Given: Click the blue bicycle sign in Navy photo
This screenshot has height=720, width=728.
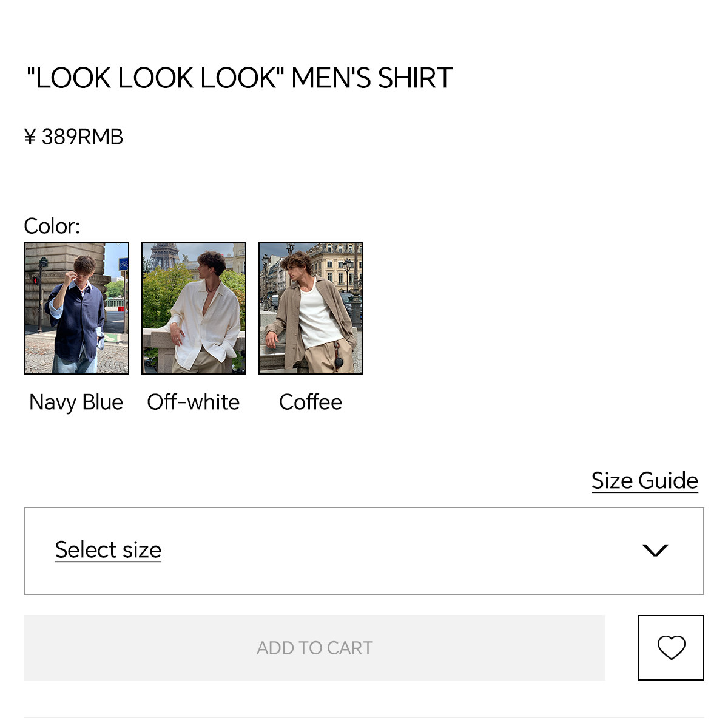Looking at the screenshot, I should [x=123, y=264].
